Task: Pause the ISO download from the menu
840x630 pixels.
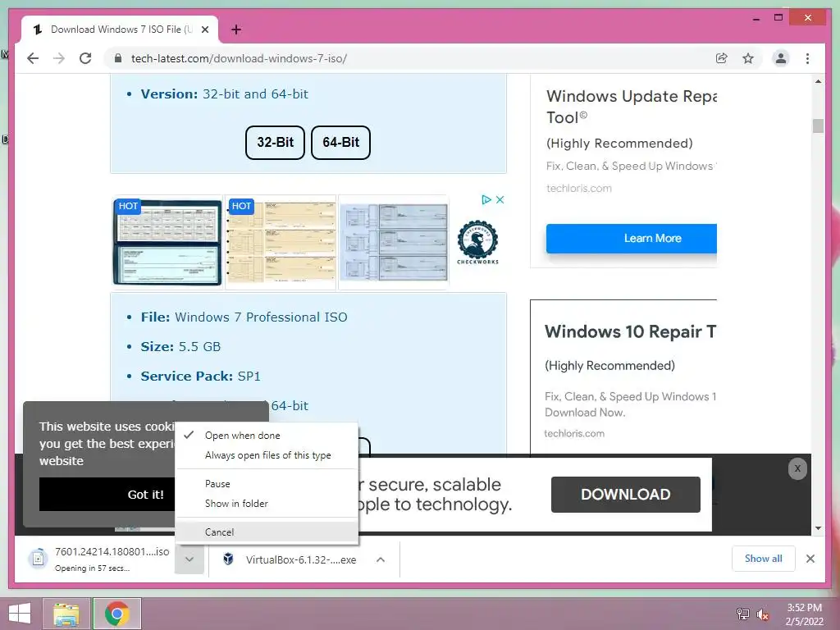Action: click(x=267, y=484)
